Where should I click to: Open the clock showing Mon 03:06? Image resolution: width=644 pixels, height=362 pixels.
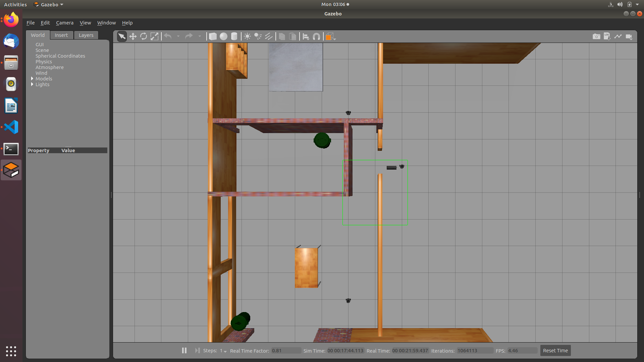tap(335, 4)
